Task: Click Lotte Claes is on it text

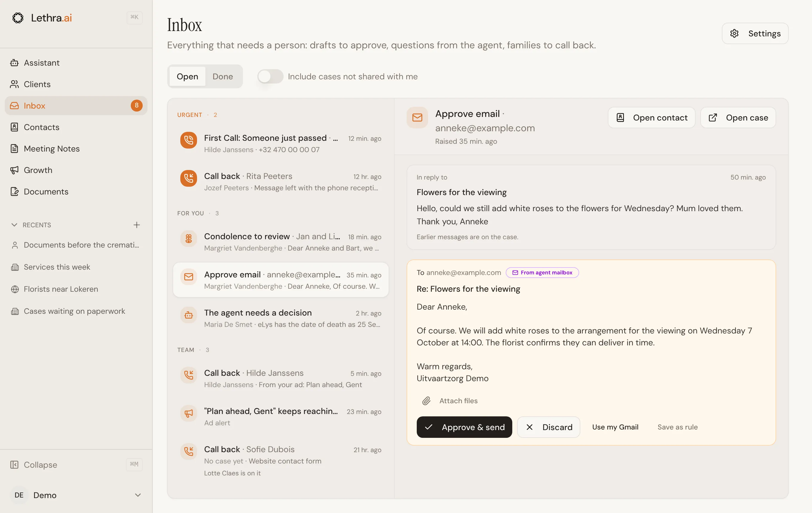Action: click(232, 473)
